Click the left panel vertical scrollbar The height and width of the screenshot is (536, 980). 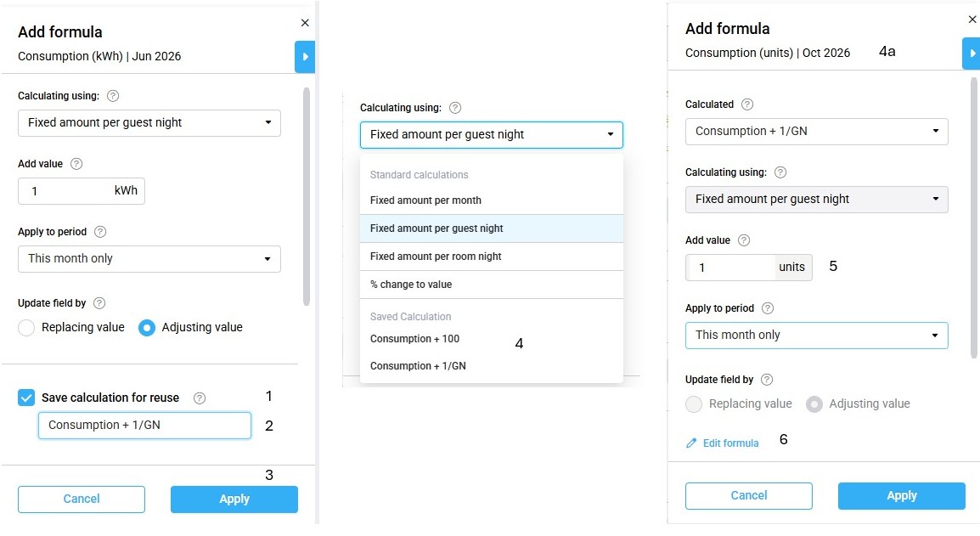pos(306,195)
